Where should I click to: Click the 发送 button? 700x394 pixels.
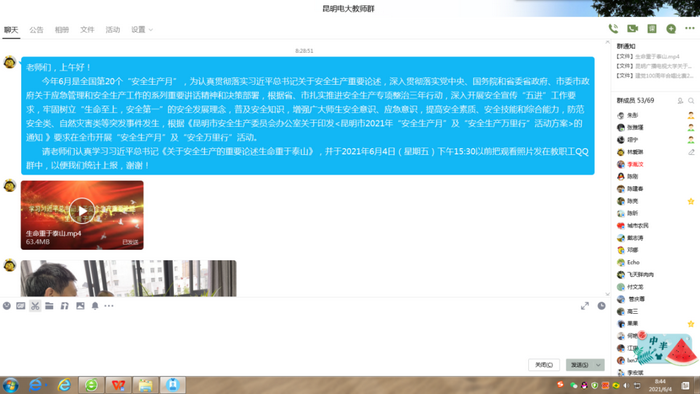click(x=579, y=365)
